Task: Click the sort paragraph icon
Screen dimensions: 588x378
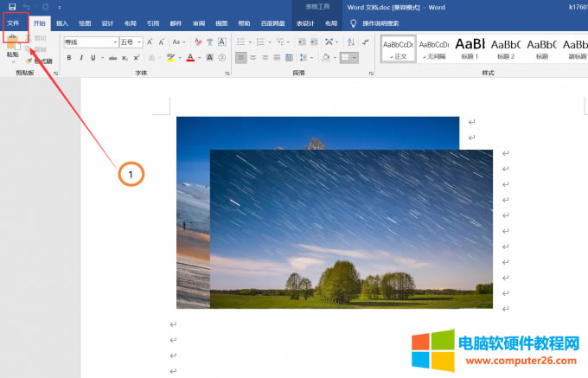Action: pos(348,42)
